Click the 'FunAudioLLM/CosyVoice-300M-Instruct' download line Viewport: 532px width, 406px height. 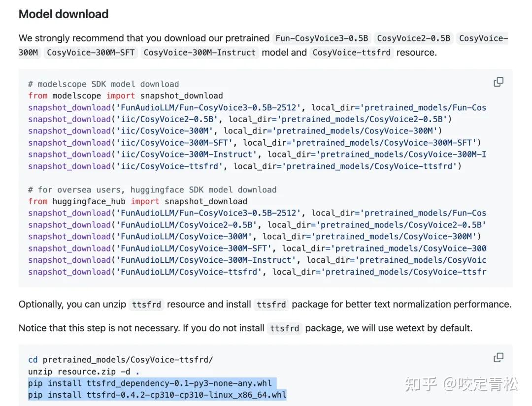[257, 260]
